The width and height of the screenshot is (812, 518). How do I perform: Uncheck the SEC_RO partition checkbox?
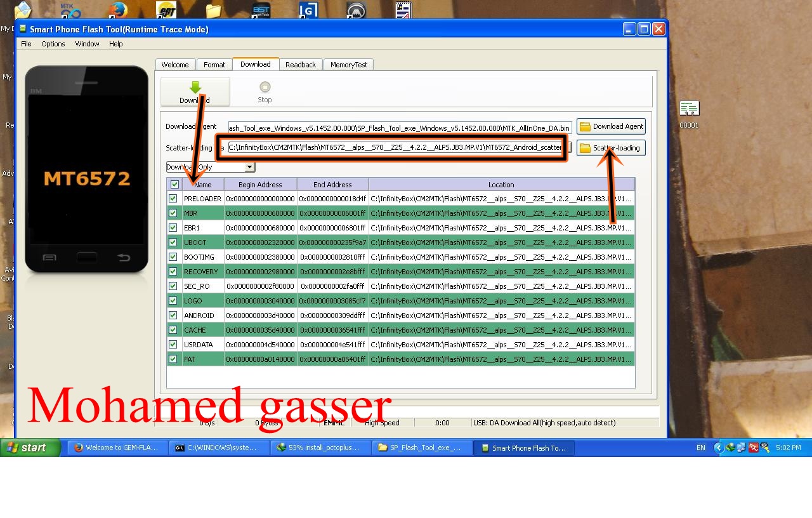click(x=173, y=286)
